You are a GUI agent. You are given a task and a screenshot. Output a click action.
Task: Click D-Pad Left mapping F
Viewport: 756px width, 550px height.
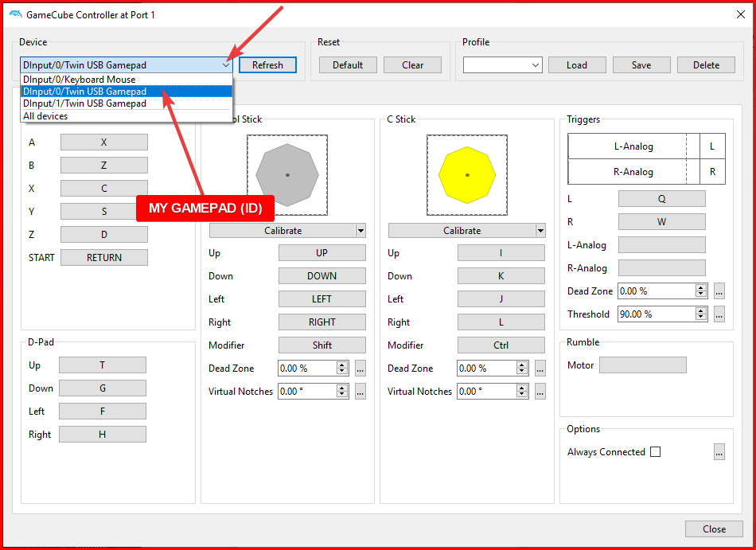click(x=102, y=412)
